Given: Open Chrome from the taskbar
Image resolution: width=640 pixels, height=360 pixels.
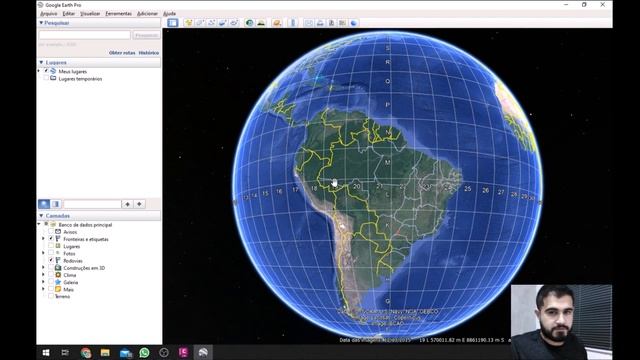Looking at the screenshot, I should coord(86,353).
